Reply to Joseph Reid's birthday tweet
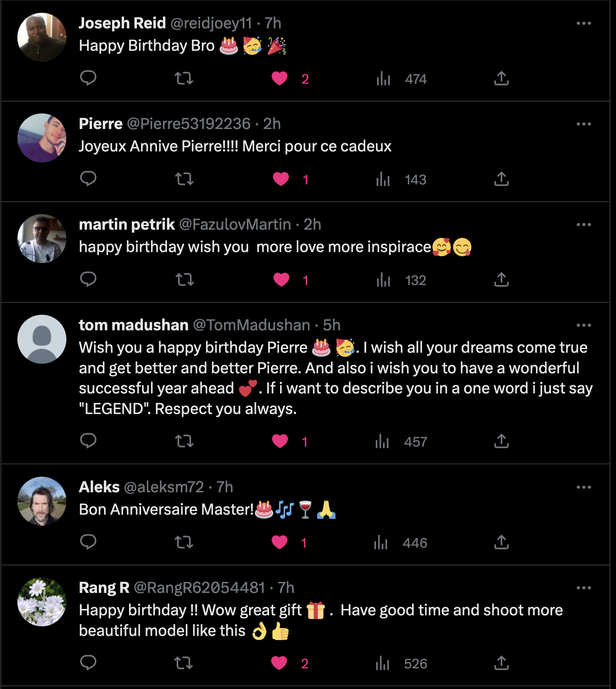This screenshot has height=689, width=616. click(88, 78)
